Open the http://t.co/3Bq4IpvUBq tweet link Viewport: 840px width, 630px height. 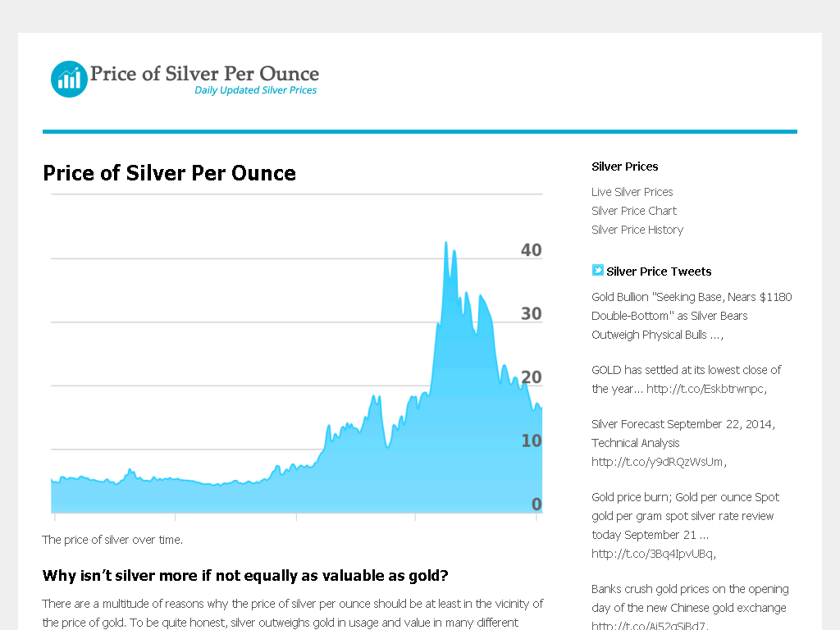tap(653, 554)
